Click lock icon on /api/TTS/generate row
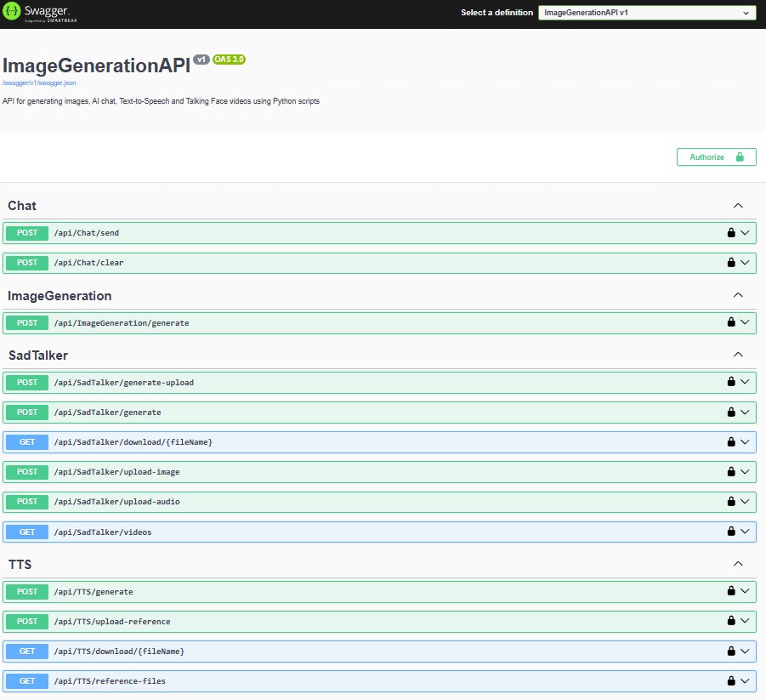Viewport: 766px width, 700px height. (x=730, y=591)
